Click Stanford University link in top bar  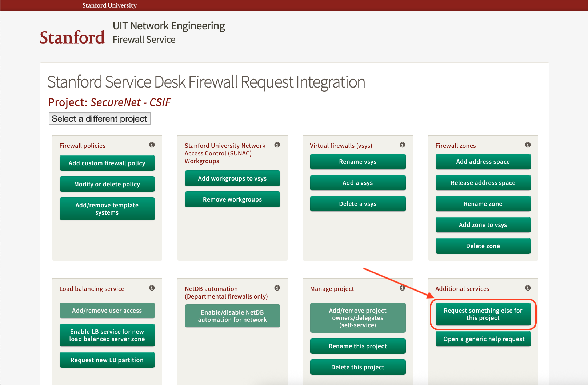click(109, 5)
